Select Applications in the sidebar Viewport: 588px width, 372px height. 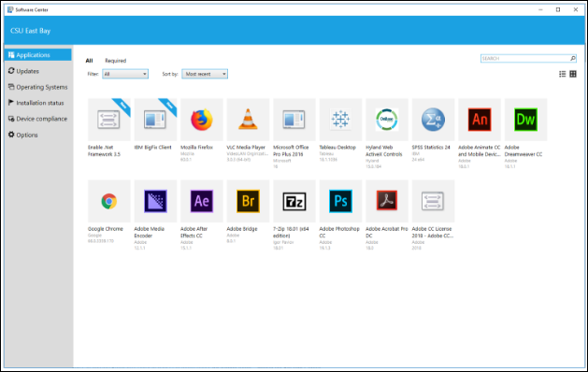coord(38,55)
